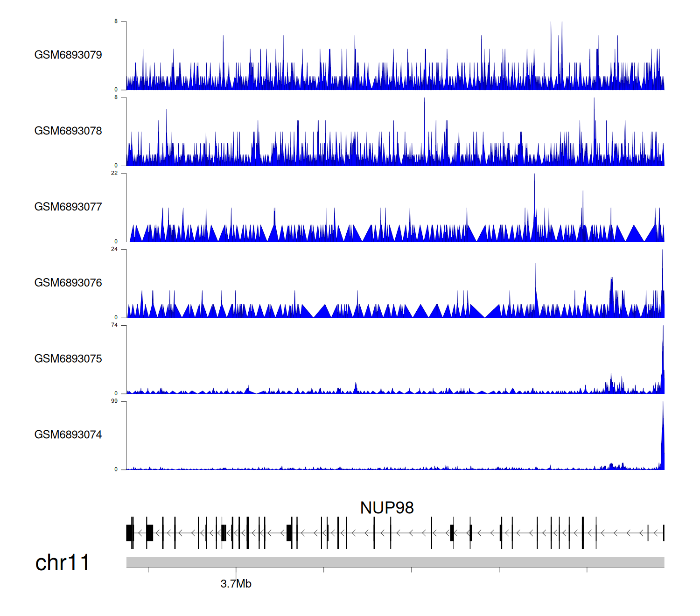Click the y-axis maximum value 22

[x=114, y=174]
